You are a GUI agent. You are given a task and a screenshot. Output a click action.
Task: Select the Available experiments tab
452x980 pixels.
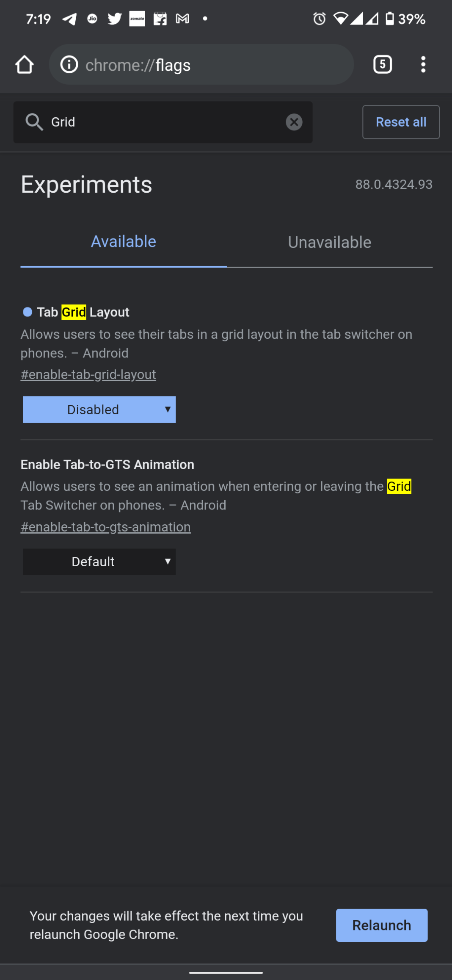[x=123, y=241]
